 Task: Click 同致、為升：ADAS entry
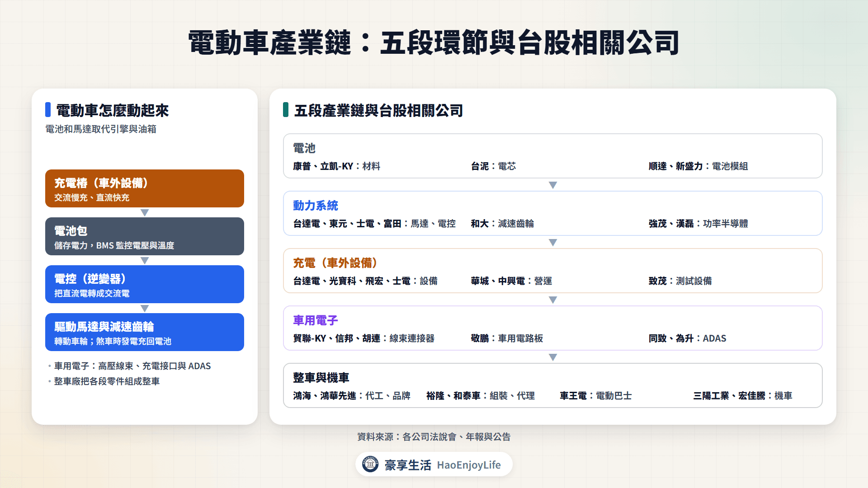tap(688, 338)
